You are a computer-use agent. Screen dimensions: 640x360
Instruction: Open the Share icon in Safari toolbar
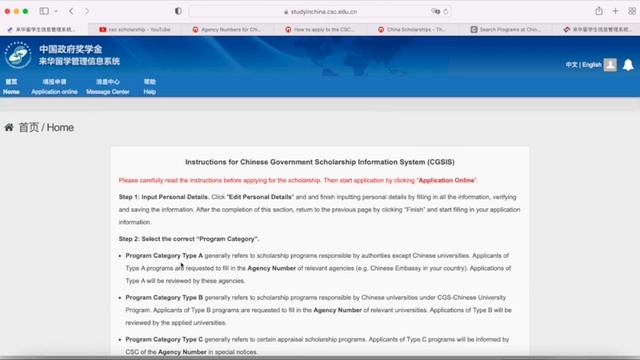(599, 11)
